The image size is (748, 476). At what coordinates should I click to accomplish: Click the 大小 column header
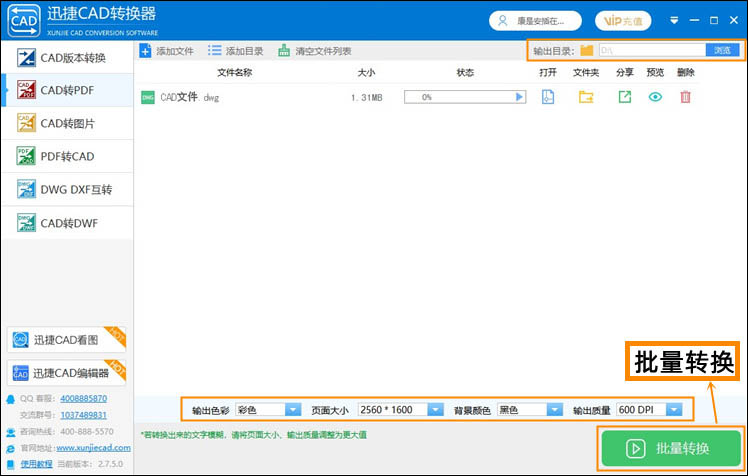click(366, 72)
